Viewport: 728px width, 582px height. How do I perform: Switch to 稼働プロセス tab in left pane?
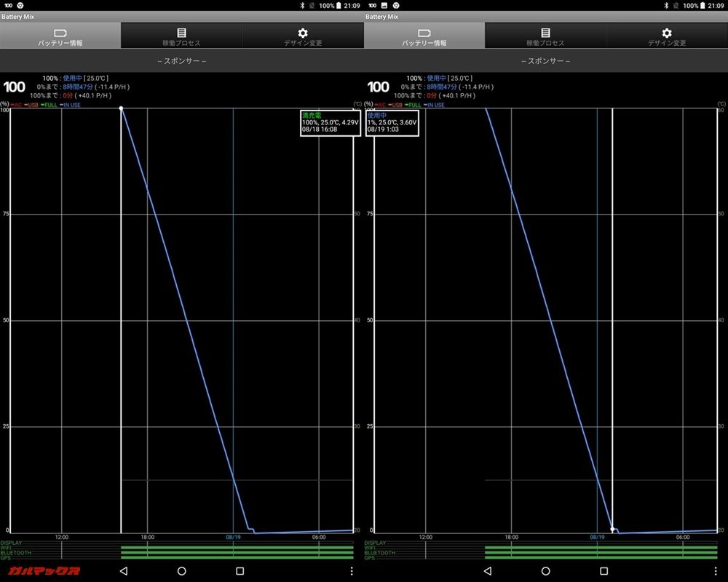point(181,36)
